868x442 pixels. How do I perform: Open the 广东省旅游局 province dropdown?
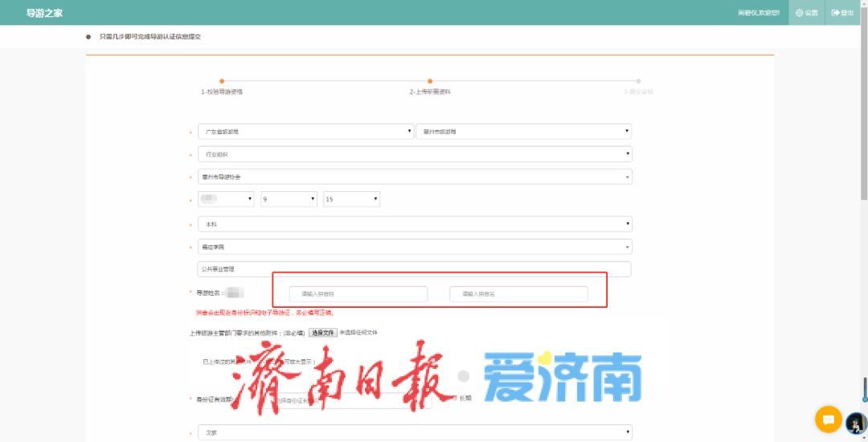(x=306, y=132)
